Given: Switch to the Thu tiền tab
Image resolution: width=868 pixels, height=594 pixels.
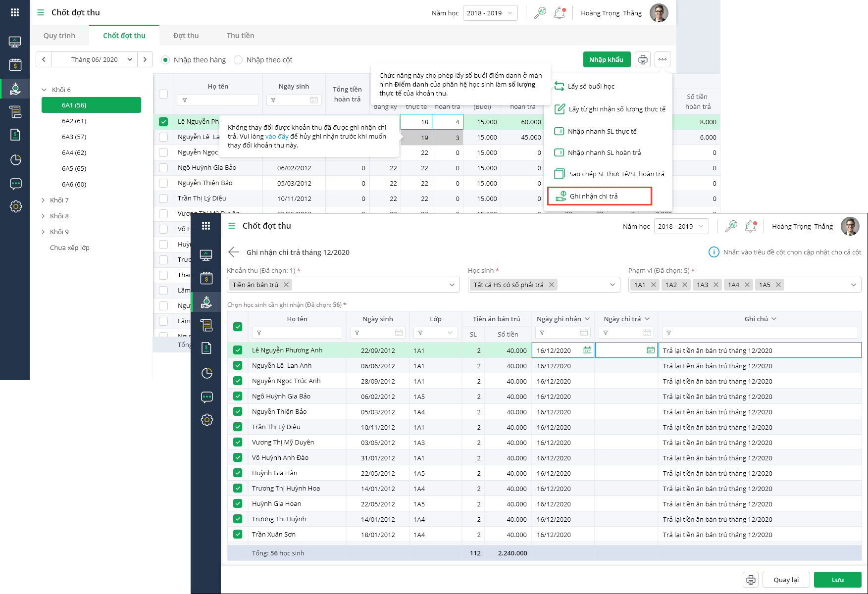Looking at the screenshot, I should pos(240,36).
